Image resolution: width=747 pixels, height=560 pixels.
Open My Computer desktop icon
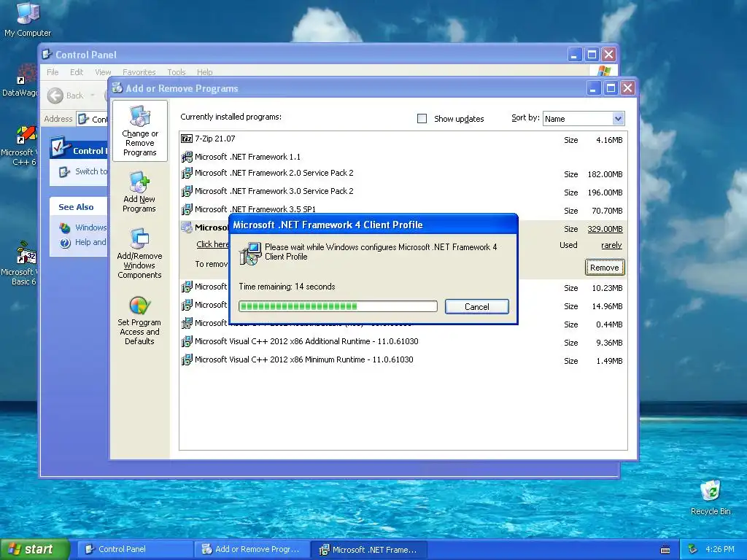pyautogui.click(x=28, y=19)
